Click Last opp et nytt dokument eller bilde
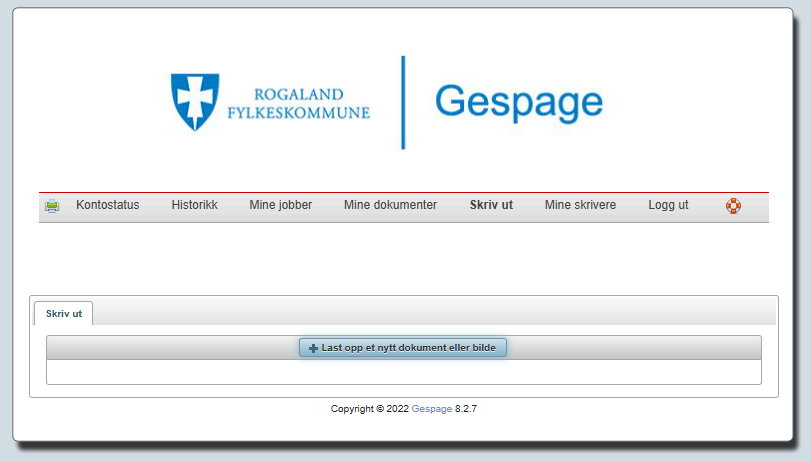The width and height of the screenshot is (811, 462). pos(403,348)
